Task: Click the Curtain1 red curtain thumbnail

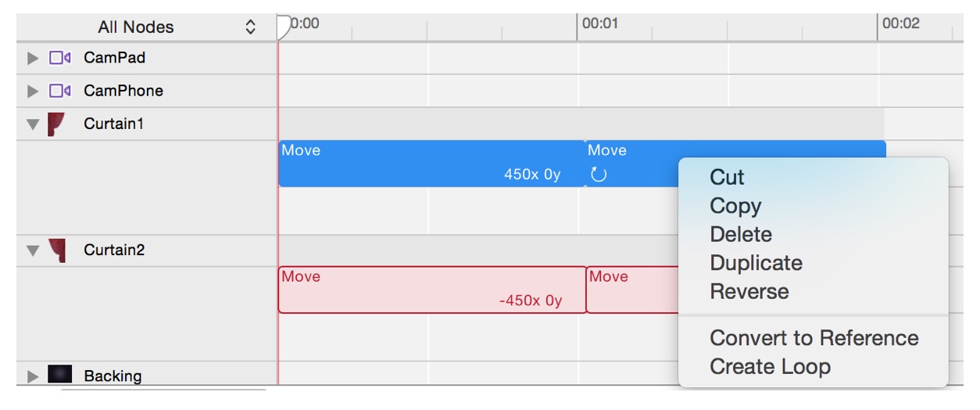Action: point(56,124)
